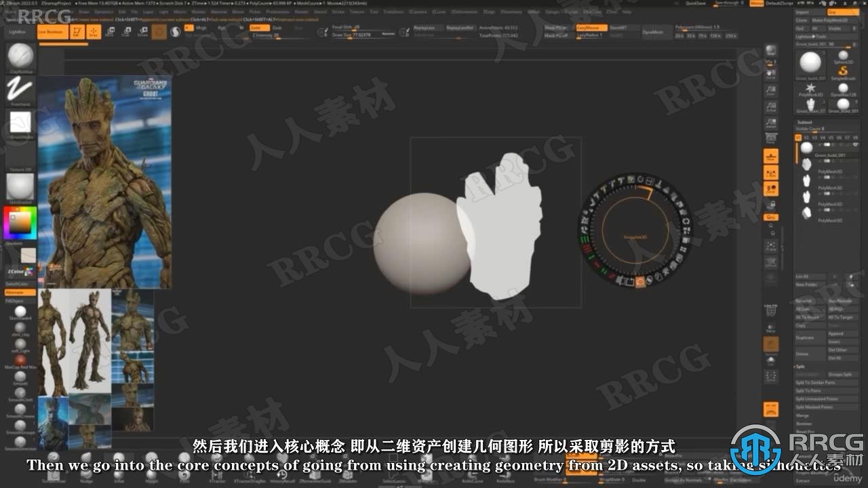Click the List All button
This screenshot has height=488, width=868.
[x=810, y=277]
